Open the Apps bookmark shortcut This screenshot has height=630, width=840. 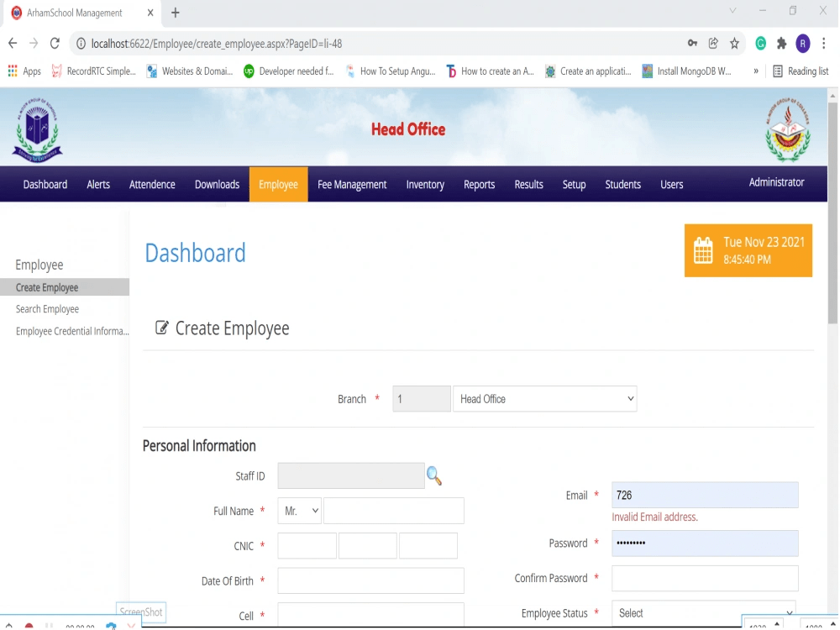pyautogui.click(x=24, y=71)
